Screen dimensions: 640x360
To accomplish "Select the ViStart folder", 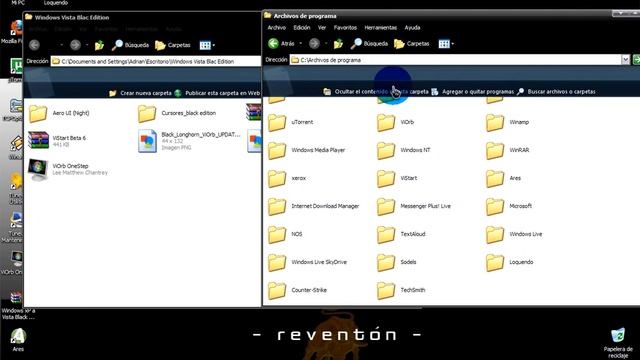I will pyautogui.click(x=397, y=178).
